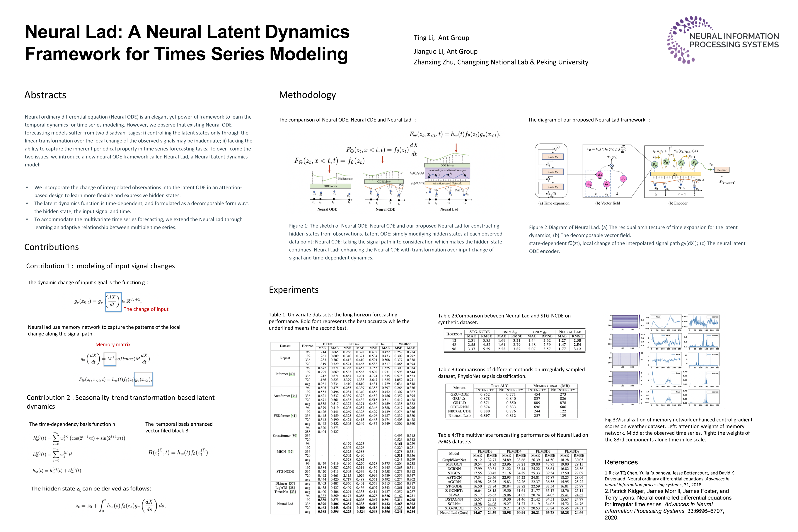The width and height of the screenshot is (798, 532).
Task: Click the red 'The change of input' annotation
Action: pos(146,309)
